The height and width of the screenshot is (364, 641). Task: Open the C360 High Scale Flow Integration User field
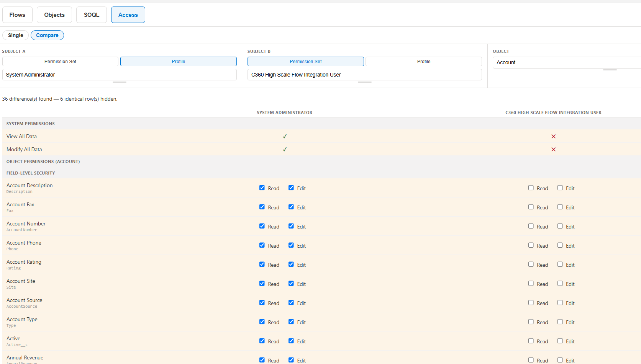pos(365,75)
